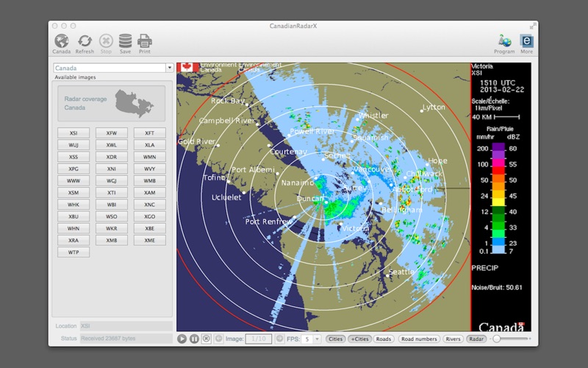Click the More toolbar icon
This screenshot has height=368, width=588.
526,41
